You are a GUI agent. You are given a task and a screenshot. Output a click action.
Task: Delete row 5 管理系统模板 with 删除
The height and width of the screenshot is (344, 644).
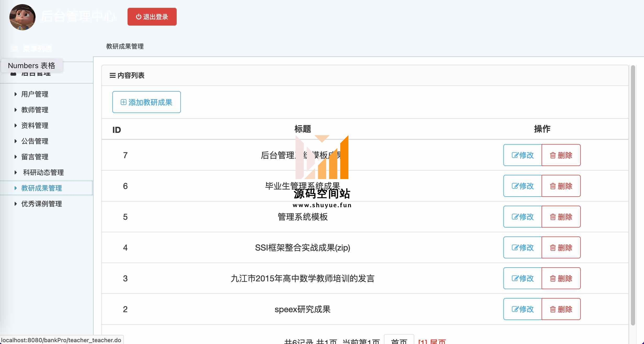[561, 217]
